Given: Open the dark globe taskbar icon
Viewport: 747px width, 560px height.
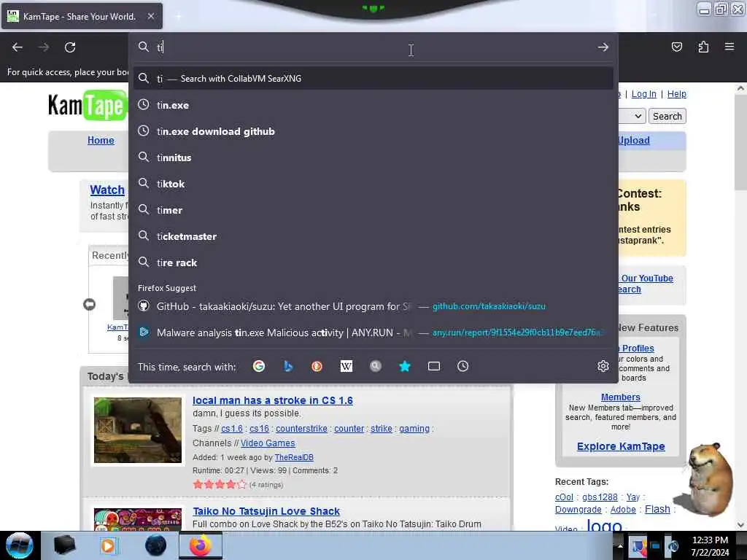Looking at the screenshot, I should pos(155,545).
